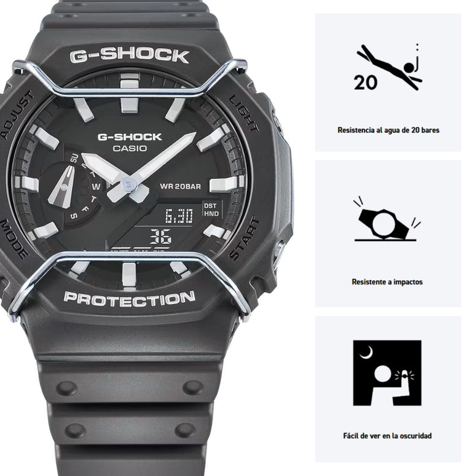Viewport: 476px width, 476px height.
Task: Click the CASIO logo on the dial
Action: point(130,148)
